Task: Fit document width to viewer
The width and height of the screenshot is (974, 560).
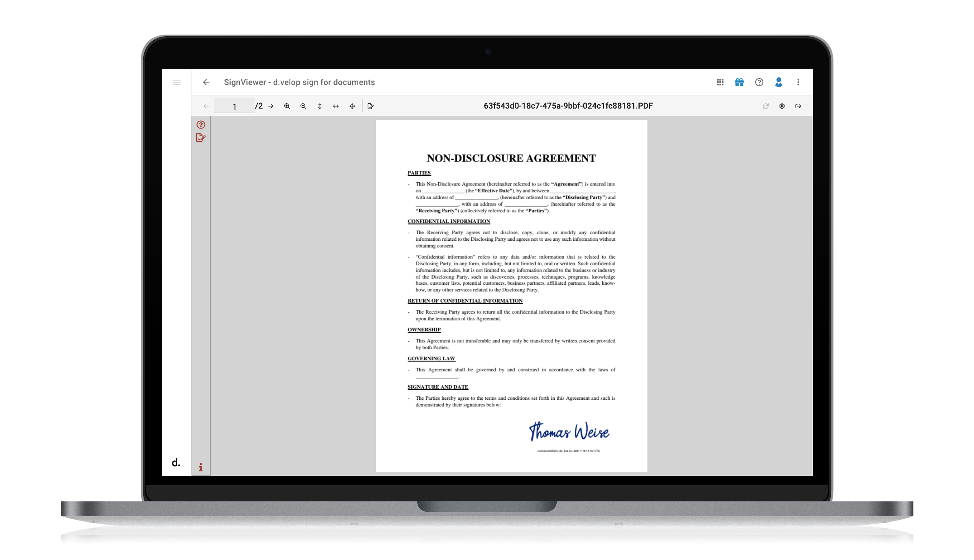Action: [336, 106]
